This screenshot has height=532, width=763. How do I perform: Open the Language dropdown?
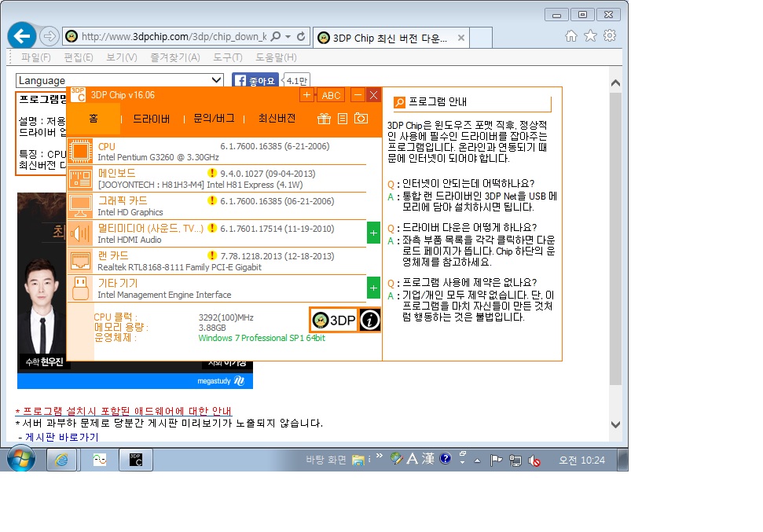pos(119,80)
